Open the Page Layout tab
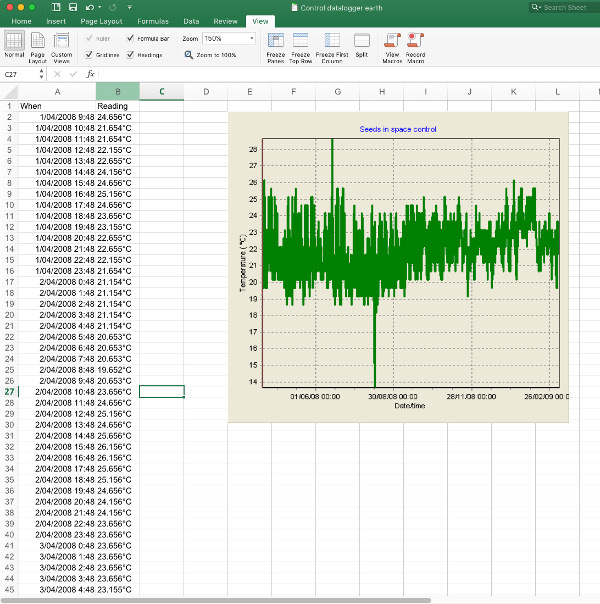This screenshot has height=604, width=600. (101, 21)
